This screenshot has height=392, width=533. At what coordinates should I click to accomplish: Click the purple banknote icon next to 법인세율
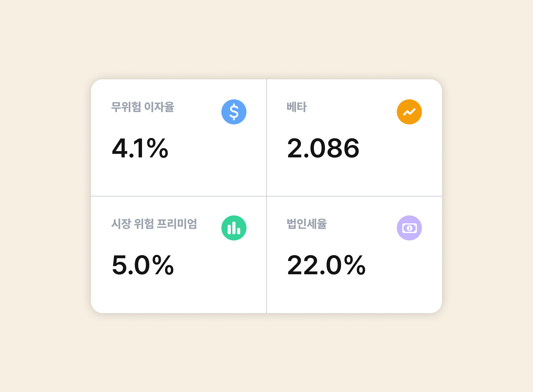(x=409, y=227)
